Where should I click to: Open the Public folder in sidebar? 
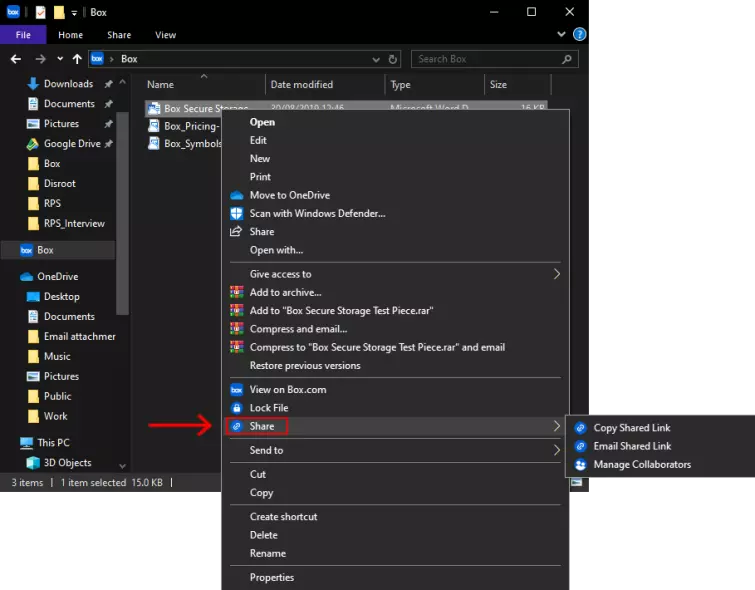(57, 396)
